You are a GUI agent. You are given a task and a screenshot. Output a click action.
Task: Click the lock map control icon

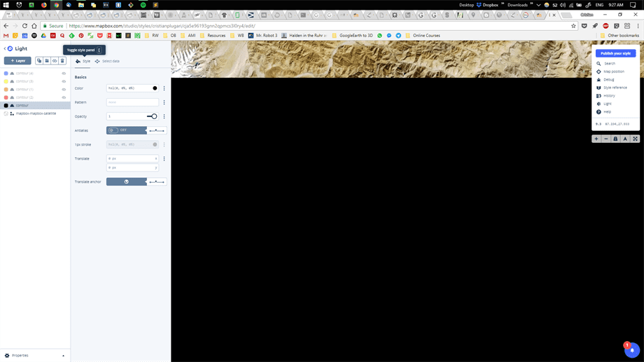coord(615,139)
